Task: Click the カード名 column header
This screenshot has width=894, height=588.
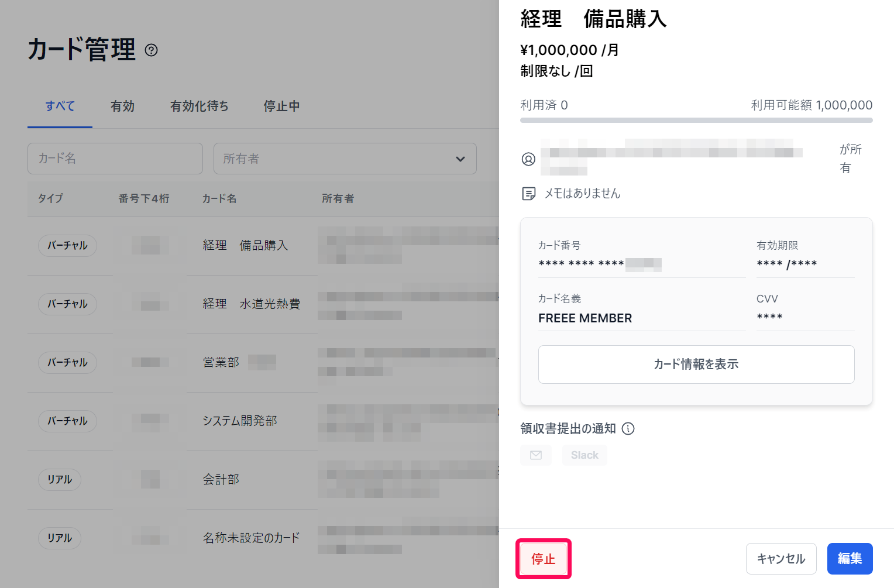Action: 219,199
